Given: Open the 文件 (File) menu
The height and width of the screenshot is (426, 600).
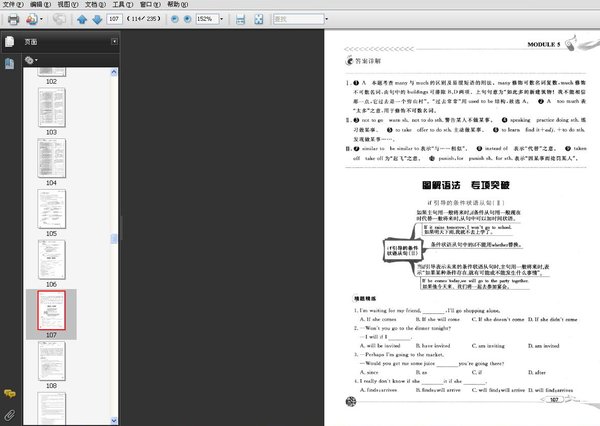Looking at the screenshot, I should coord(13,5).
